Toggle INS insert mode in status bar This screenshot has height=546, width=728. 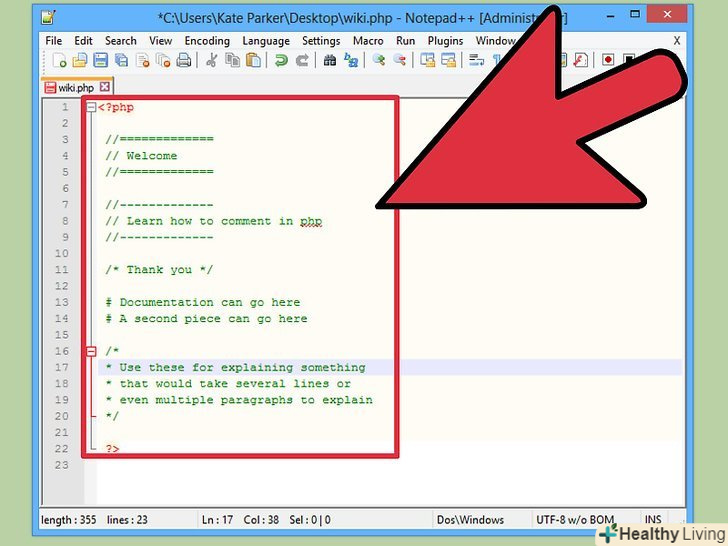pyautogui.click(x=653, y=520)
